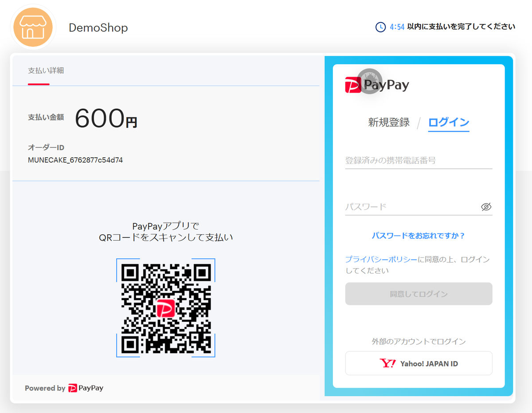Focus the 登録済みの携帯電話番号 input field
The image size is (532, 413).
419,160
